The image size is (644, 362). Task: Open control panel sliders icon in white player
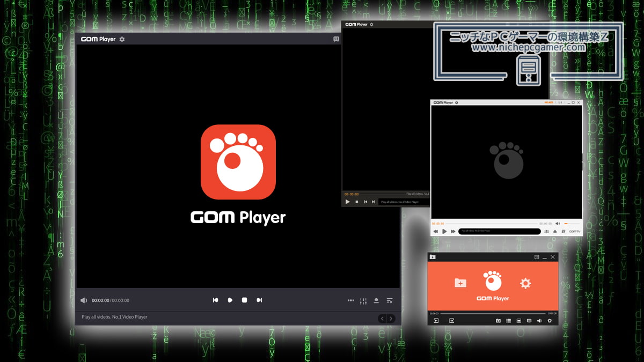[547, 232]
